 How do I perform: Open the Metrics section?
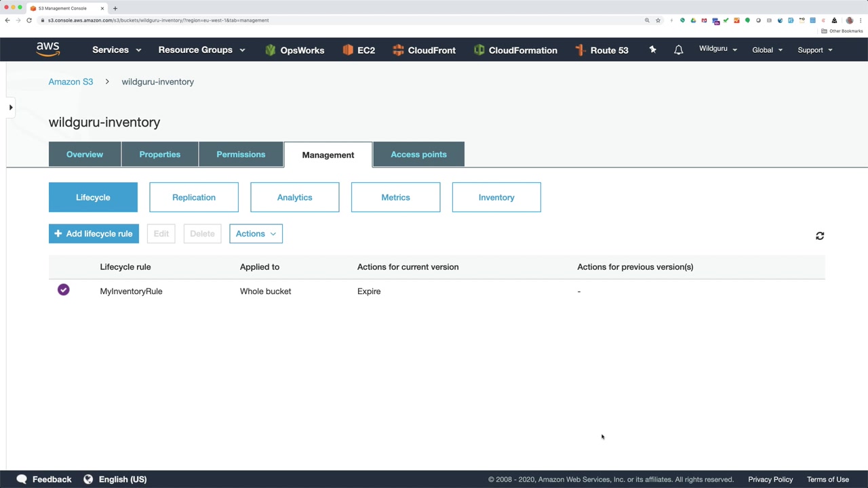point(395,197)
